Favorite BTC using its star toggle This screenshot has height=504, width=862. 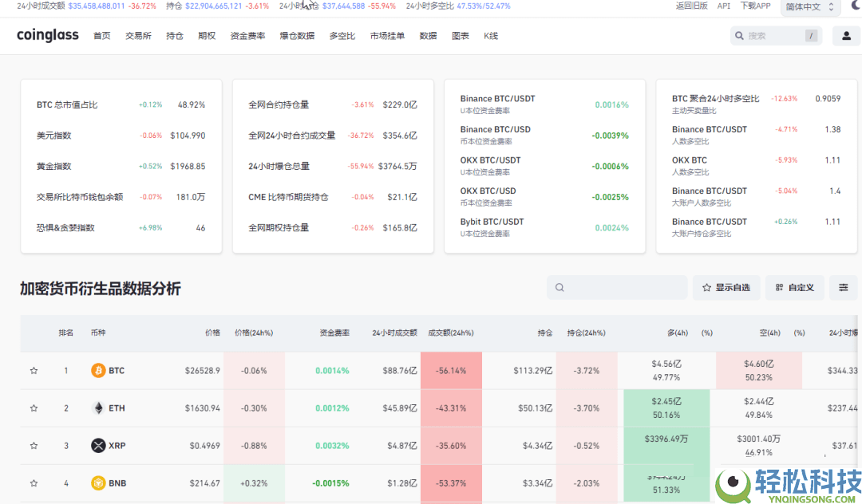click(x=34, y=370)
